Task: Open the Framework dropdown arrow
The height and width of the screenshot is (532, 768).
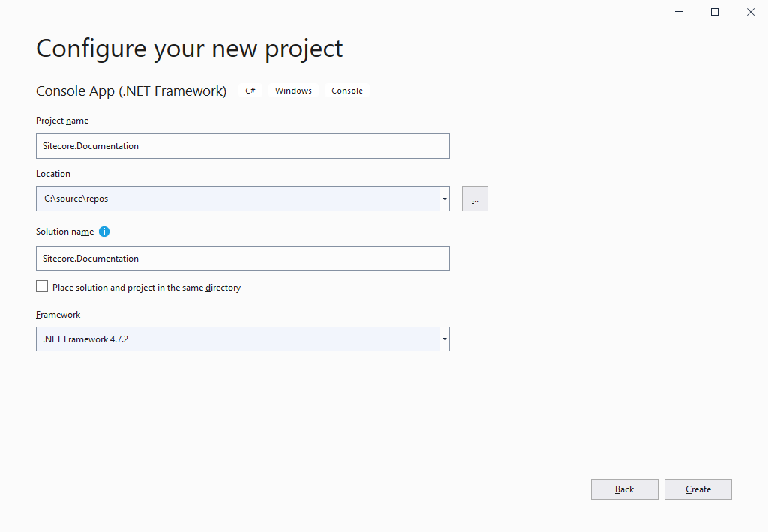Action: coord(444,339)
